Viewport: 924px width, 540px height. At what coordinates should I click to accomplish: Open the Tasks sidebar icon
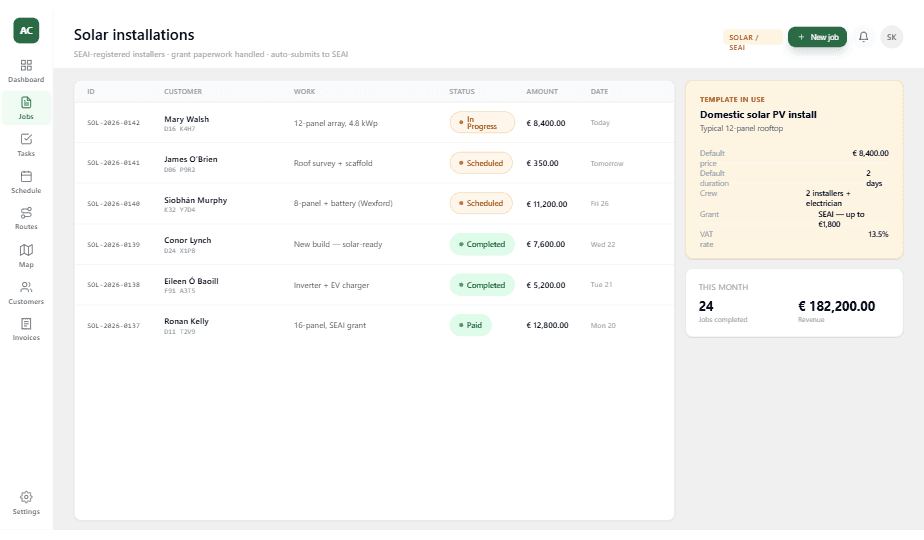[x=26, y=139]
